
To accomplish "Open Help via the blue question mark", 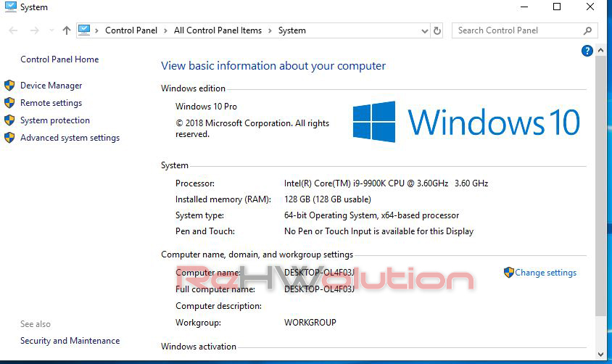I will (x=587, y=51).
